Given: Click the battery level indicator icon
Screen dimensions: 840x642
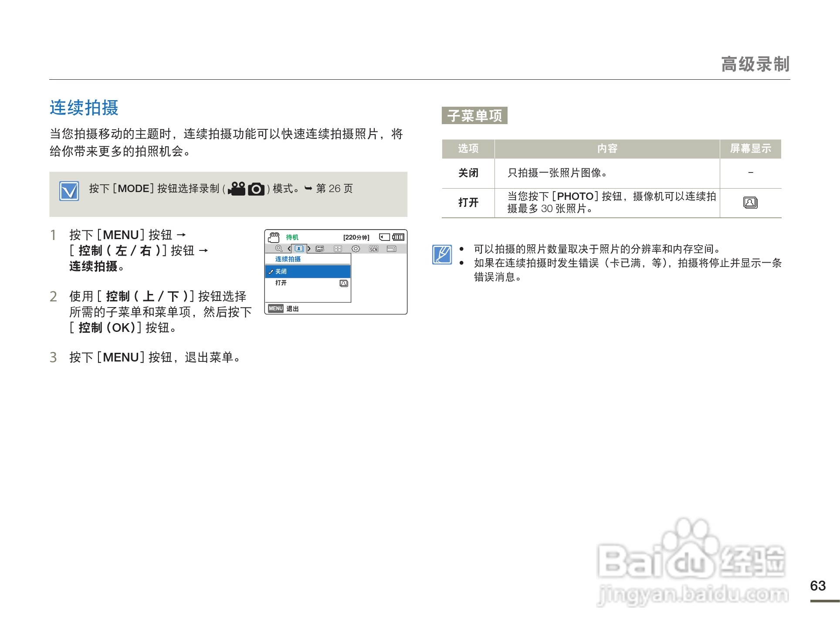Looking at the screenshot, I should tap(398, 237).
